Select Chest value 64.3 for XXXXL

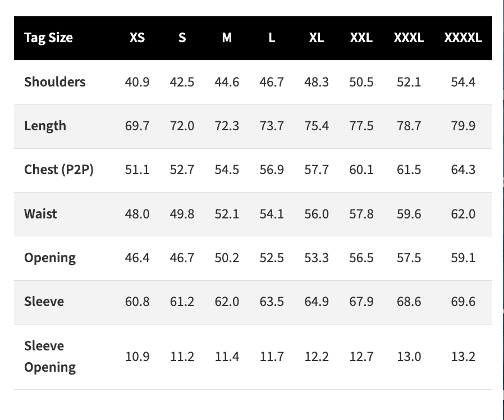pyautogui.click(x=463, y=170)
